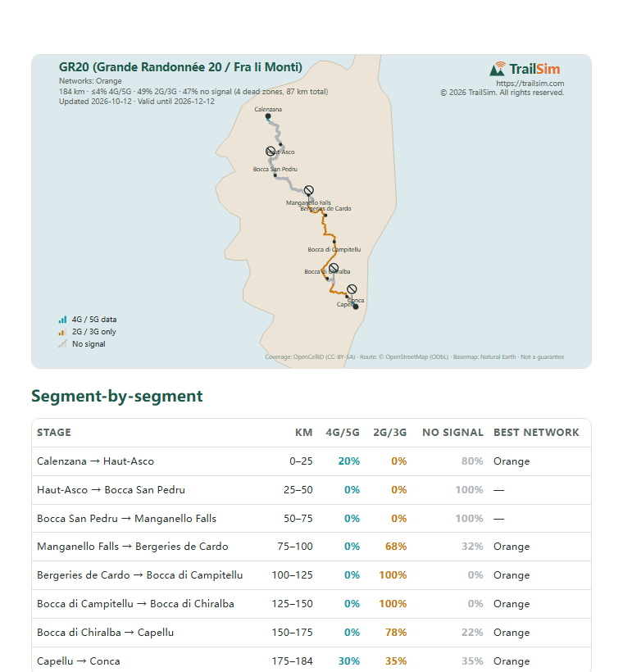Click the 2G / 3G only legend bars icon

point(62,332)
